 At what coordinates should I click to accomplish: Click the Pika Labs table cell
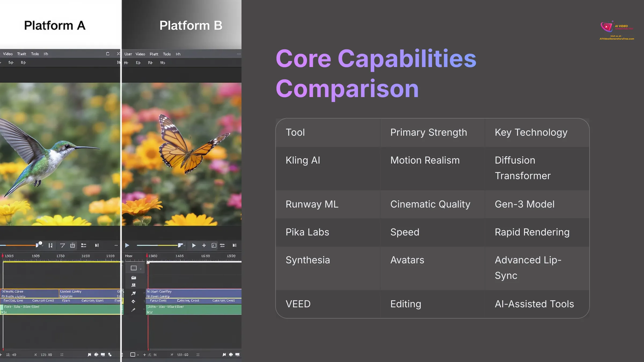click(328, 232)
